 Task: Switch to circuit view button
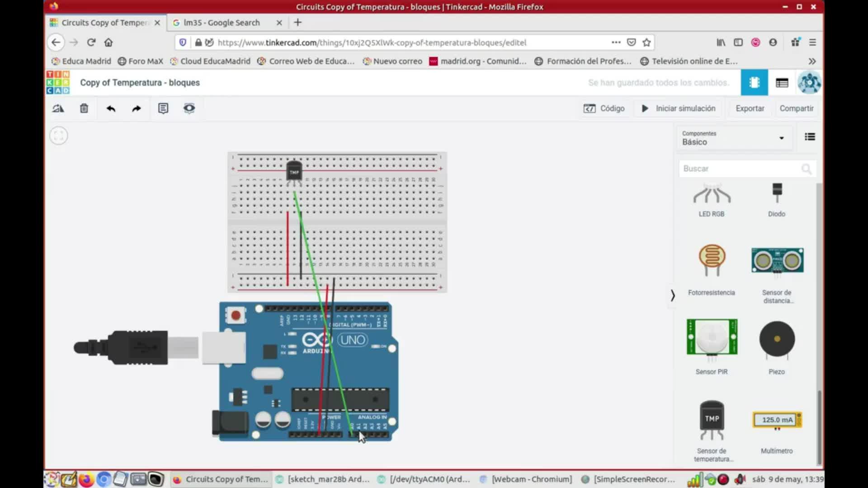(754, 83)
